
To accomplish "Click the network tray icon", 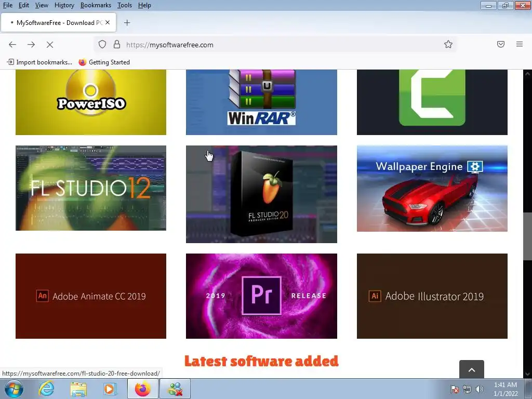I will point(467,389).
